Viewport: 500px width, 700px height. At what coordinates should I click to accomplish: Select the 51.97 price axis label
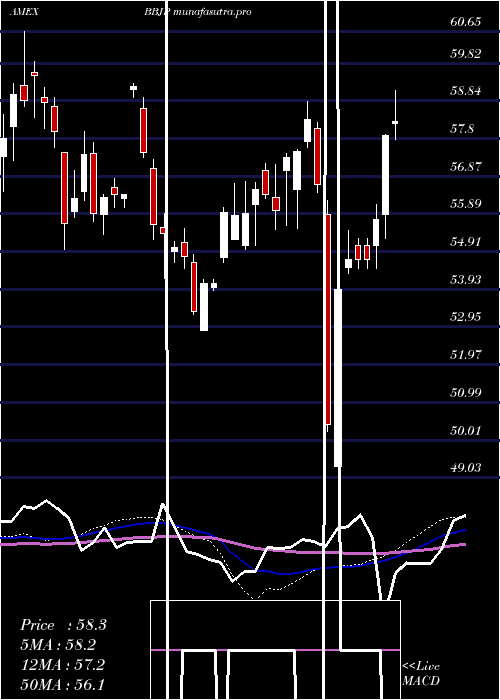[466, 355]
